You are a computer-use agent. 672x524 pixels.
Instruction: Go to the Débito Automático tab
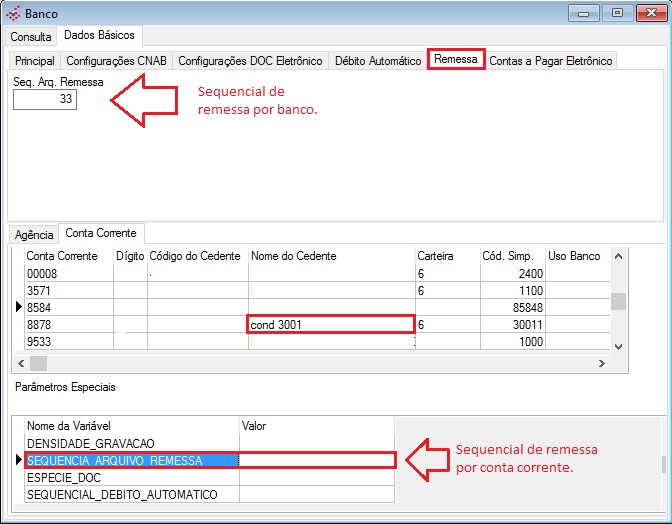[378, 61]
